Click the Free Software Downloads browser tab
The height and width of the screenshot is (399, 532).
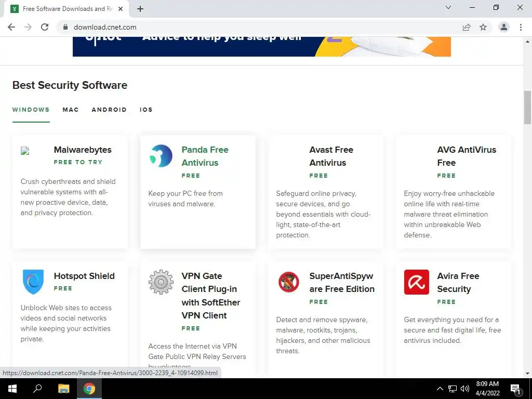click(66, 9)
